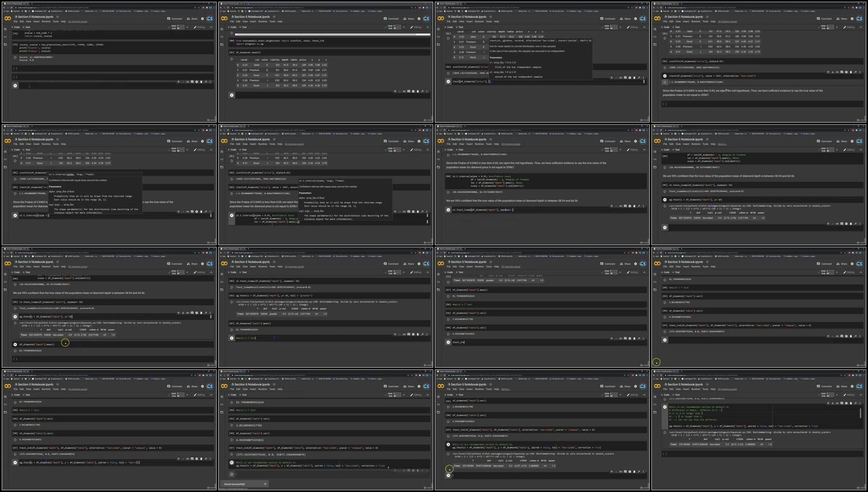Click Share button in zscore pvalue frame

pos(193,18)
